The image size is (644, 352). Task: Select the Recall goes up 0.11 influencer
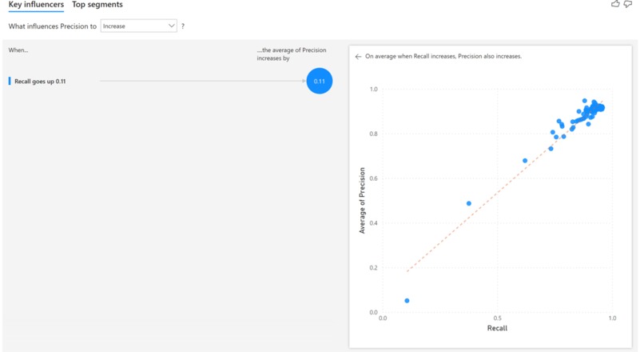click(x=40, y=82)
